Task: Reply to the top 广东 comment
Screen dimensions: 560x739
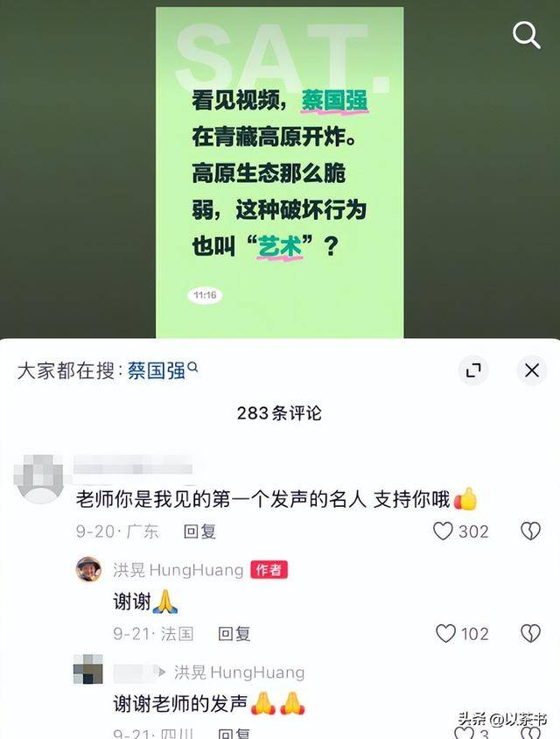Action: click(x=199, y=531)
